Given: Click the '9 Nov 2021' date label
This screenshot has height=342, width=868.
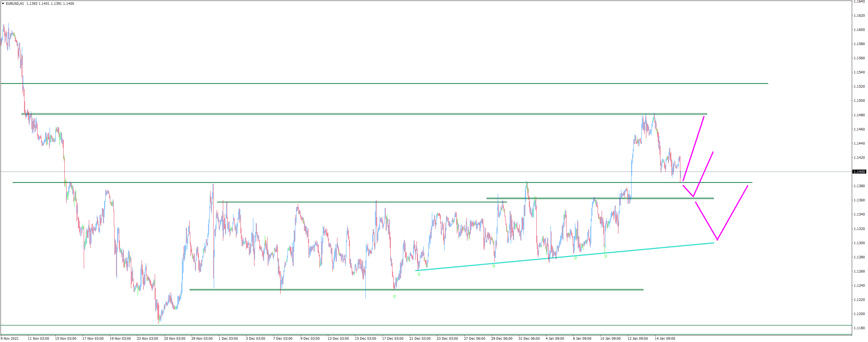Looking at the screenshot, I should click(x=10, y=338).
